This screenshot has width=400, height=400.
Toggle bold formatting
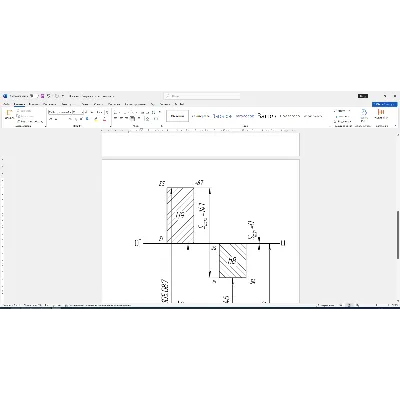click(51, 119)
